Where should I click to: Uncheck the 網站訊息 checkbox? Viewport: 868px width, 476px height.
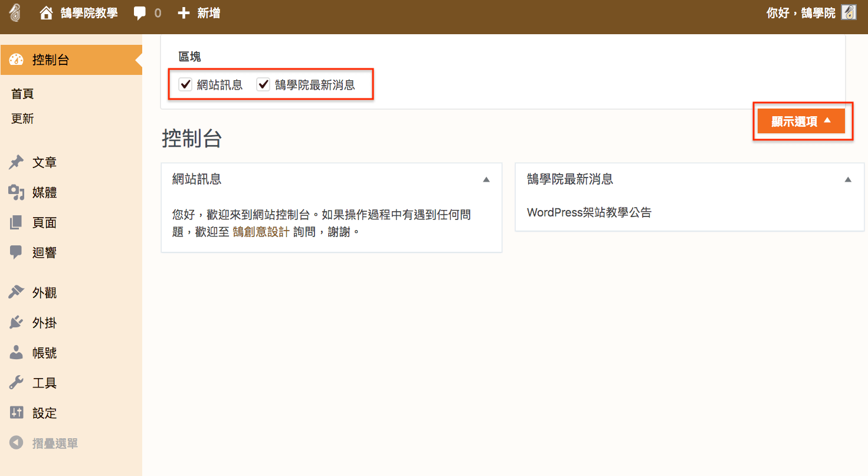(x=186, y=84)
